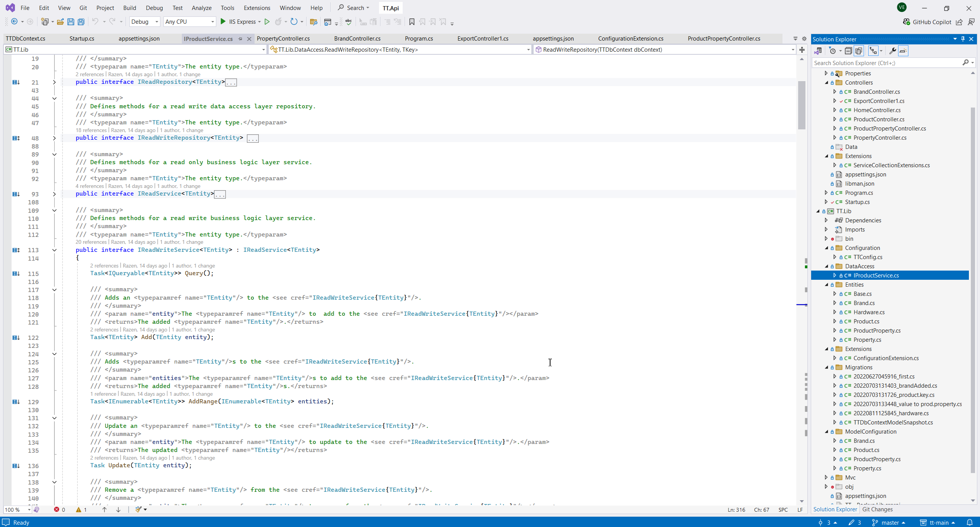Viewport: 980px width, 527px height.
Task: Click the Hot Reload flame icon
Action: click(x=278, y=22)
